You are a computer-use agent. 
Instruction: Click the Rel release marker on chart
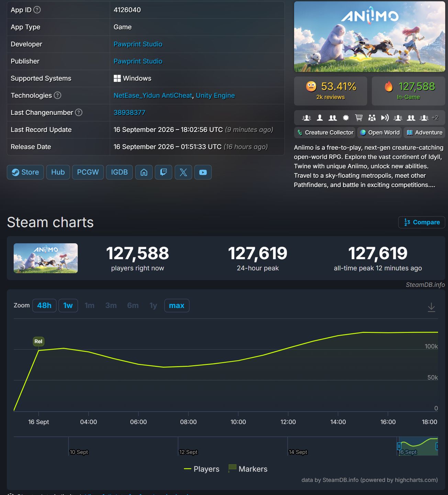(38, 341)
